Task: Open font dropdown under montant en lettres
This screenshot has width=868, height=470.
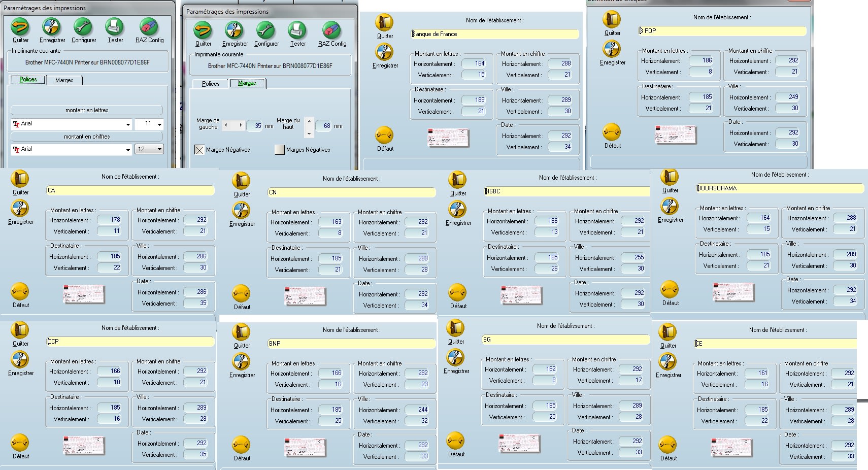Action: point(127,124)
